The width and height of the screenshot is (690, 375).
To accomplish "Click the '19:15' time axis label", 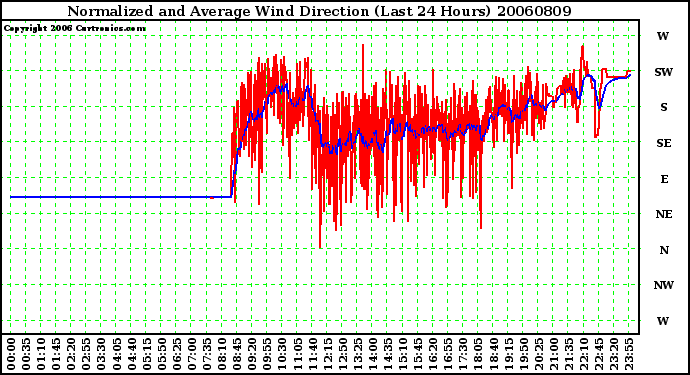I will click(x=508, y=354).
